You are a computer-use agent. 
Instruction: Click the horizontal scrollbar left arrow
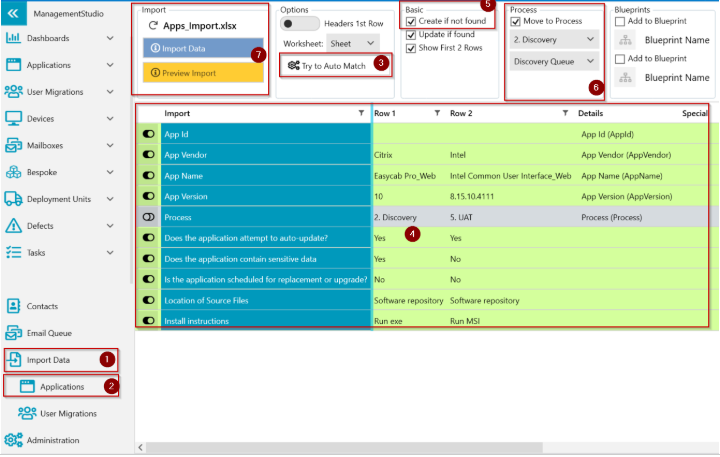pyautogui.click(x=141, y=447)
